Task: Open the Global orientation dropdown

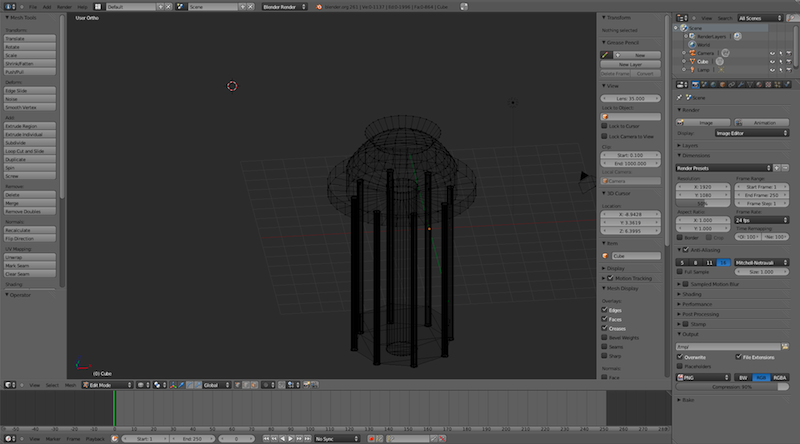Action: (216, 385)
